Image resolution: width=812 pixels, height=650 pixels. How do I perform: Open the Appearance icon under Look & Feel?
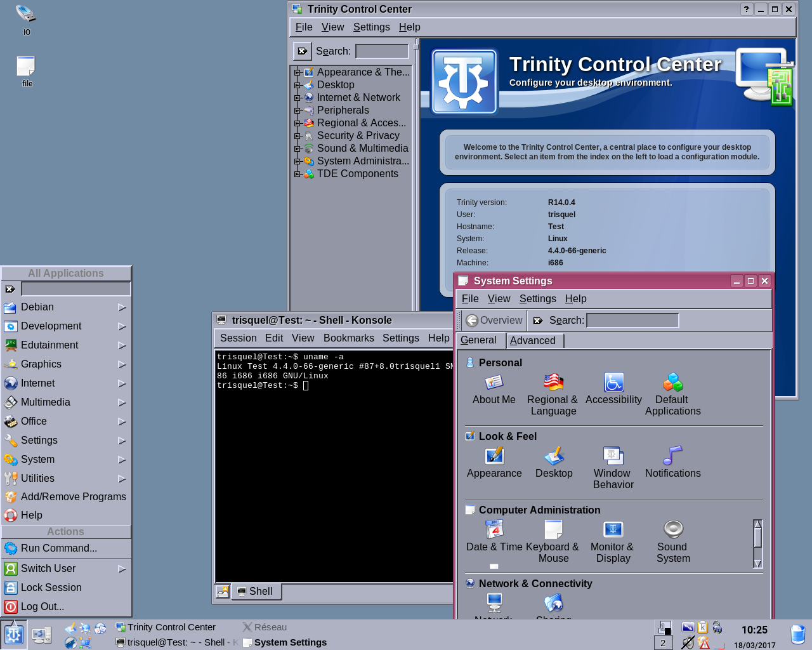click(x=494, y=463)
